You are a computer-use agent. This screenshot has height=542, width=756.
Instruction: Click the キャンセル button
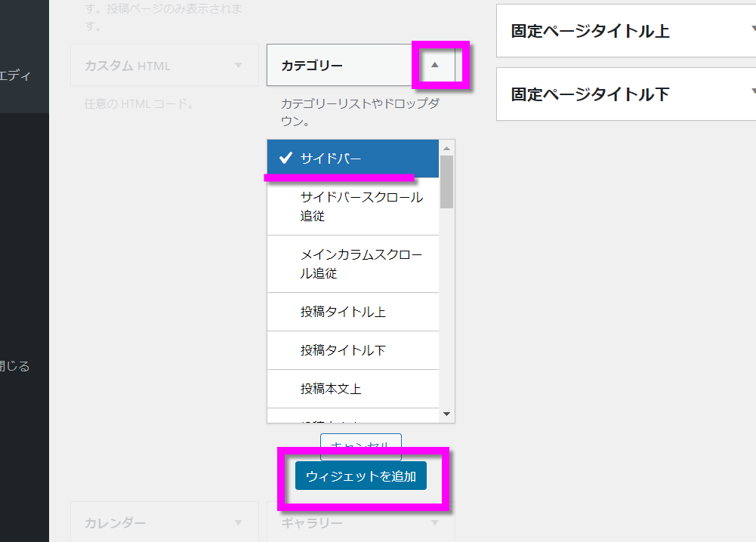[360, 445]
